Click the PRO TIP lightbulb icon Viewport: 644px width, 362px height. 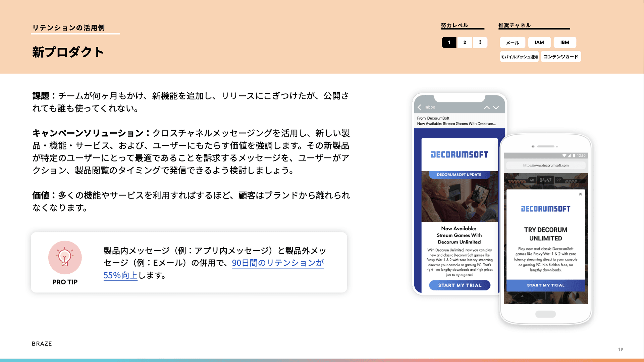point(65,258)
